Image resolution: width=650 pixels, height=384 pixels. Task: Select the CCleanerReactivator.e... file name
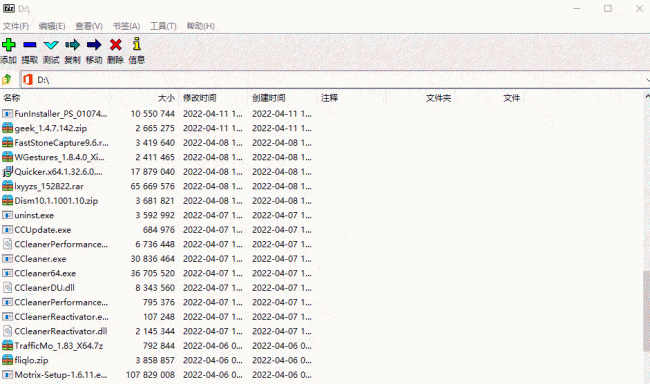pos(61,317)
